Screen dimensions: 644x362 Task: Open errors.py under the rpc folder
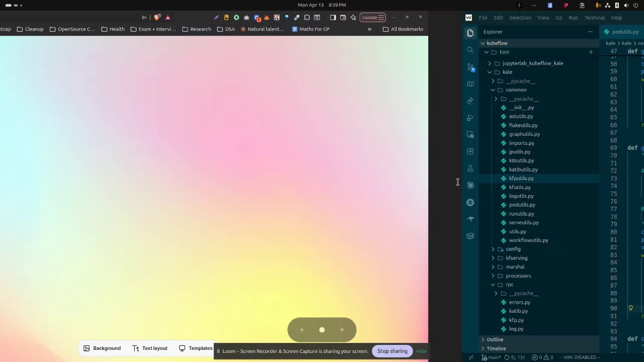click(539, 302)
